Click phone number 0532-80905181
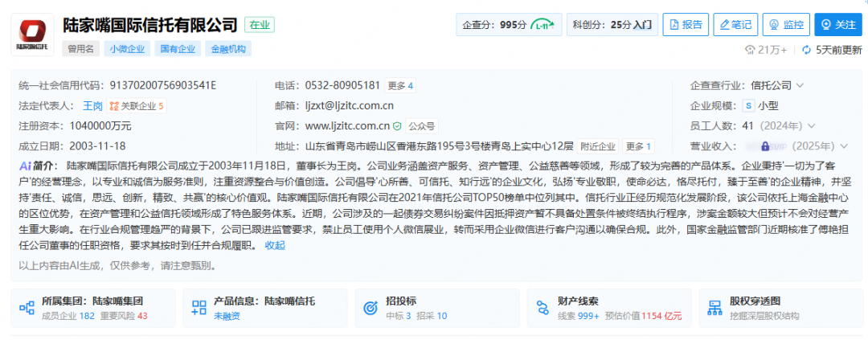The height and width of the screenshot is (340, 868). tap(342, 85)
